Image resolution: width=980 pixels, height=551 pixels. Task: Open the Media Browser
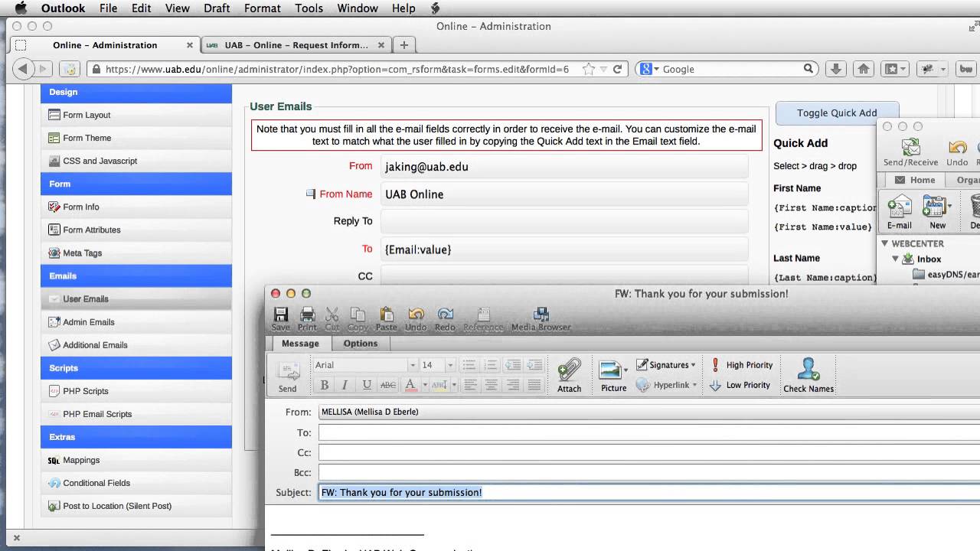coord(541,318)
